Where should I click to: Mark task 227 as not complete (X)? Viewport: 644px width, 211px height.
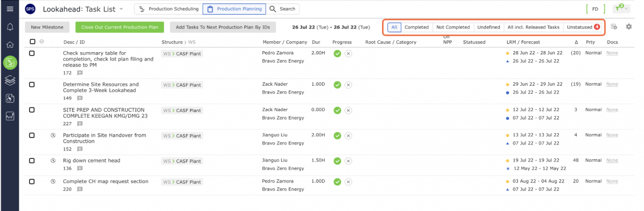click(x=348, y=110)
